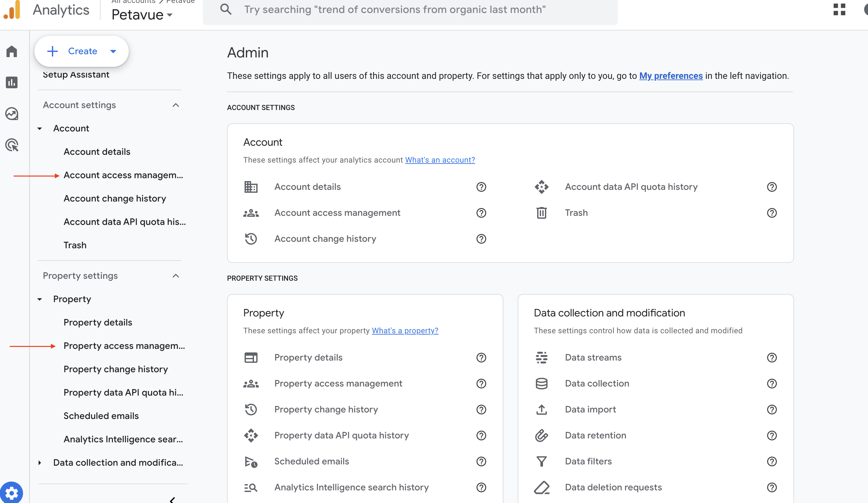The width and height of the screenshot is (868, 503).
Task: Select Scheduled emails in sidebar
Action: pos(101,416)
